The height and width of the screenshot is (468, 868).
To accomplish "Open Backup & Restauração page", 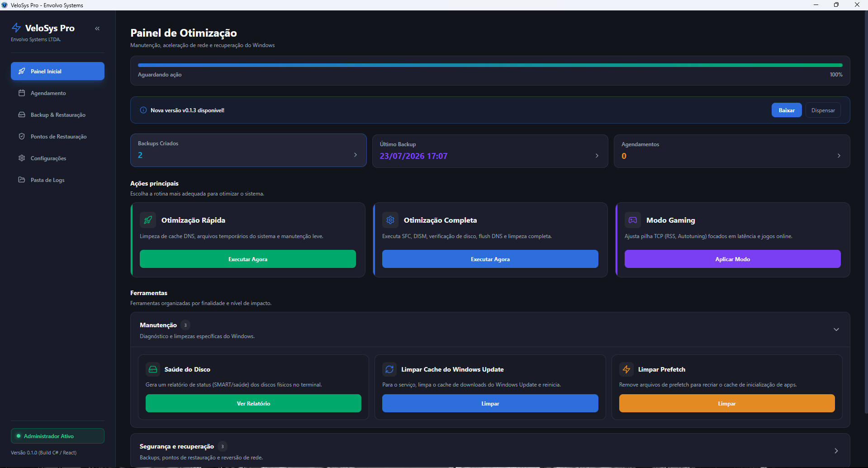I will [57, 115].
